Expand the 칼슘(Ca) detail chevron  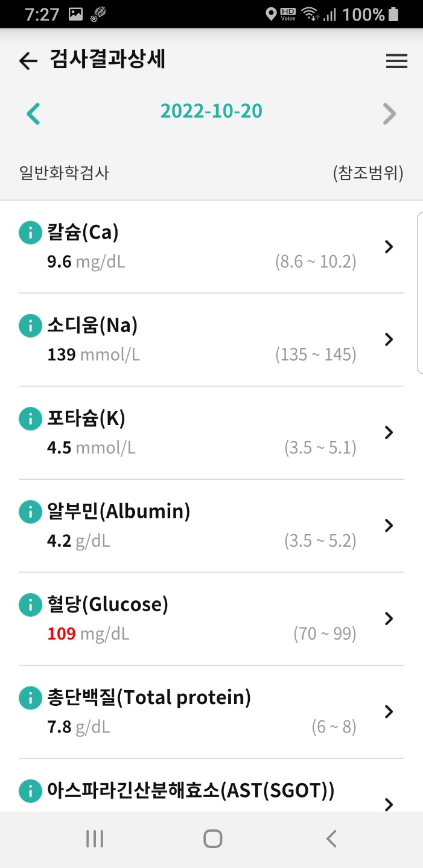pyautogui.click(x=389, y=247)
